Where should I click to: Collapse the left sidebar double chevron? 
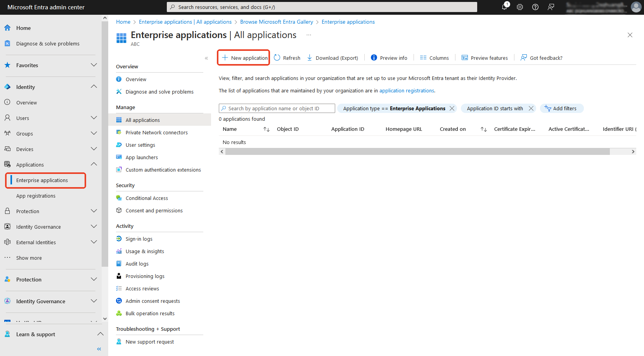point(99,349)
